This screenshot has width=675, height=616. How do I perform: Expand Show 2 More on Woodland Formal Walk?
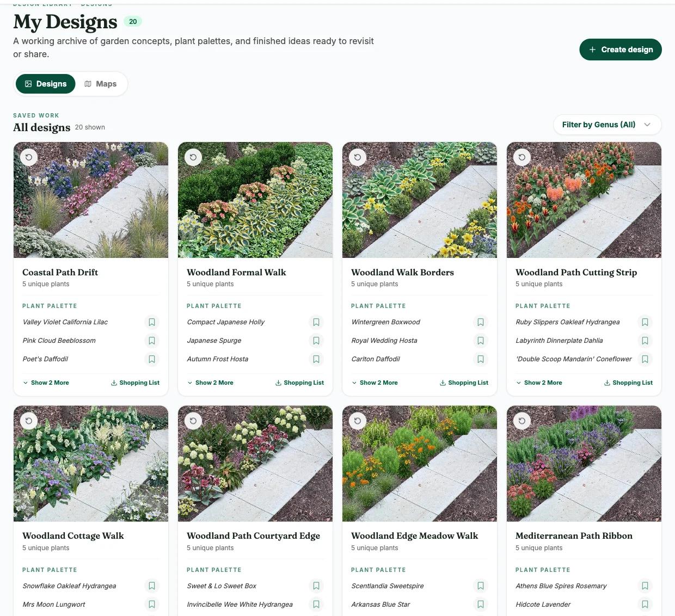point(210,383)
